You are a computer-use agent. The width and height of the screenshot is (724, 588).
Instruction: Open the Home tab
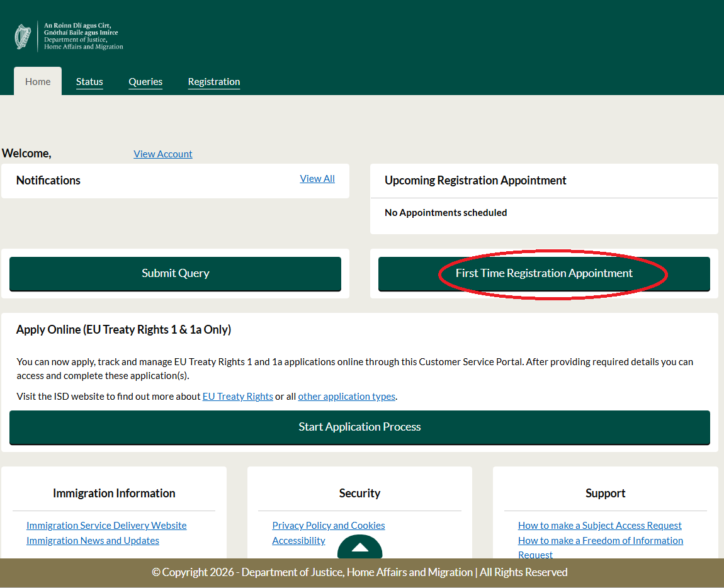(38, 81)
